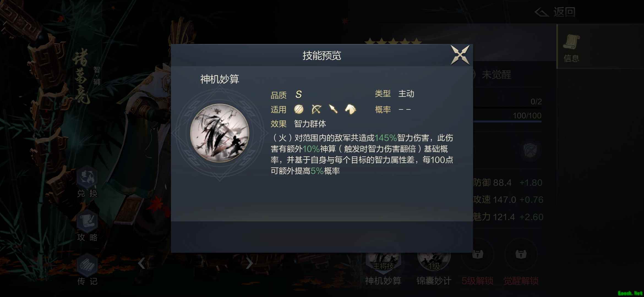Click the spear troop type icon
The width and height of the screenshot is (644, 297).
point(333,109)
